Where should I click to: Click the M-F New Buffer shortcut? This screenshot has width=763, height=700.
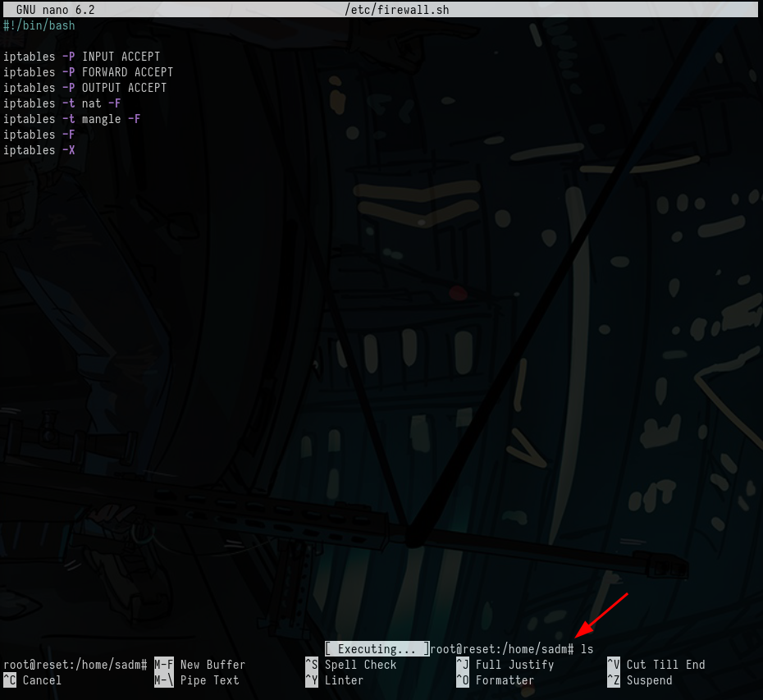coord(201,665)
